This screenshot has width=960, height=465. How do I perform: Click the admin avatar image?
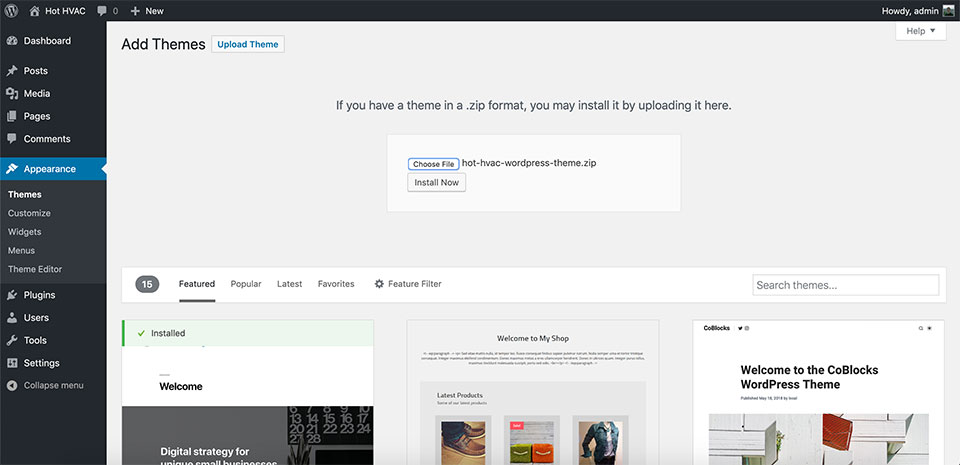[948, 10]
